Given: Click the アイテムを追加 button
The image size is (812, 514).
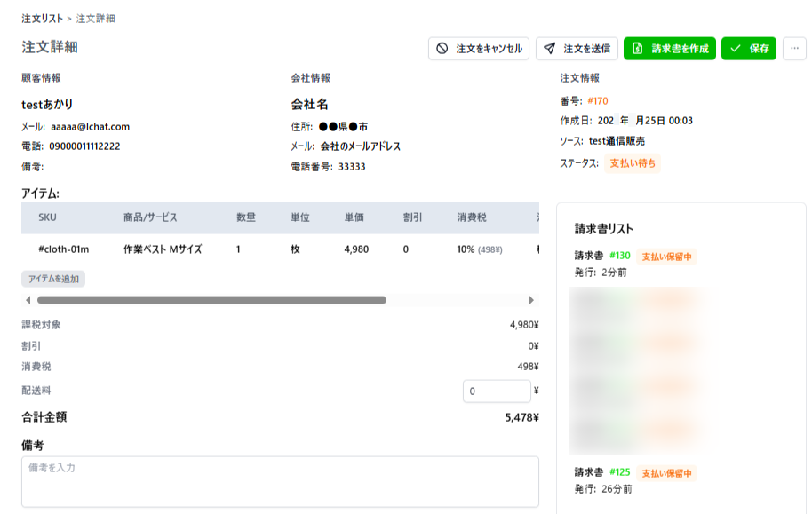Looking at the screenshot, I should tap(53, 279).
